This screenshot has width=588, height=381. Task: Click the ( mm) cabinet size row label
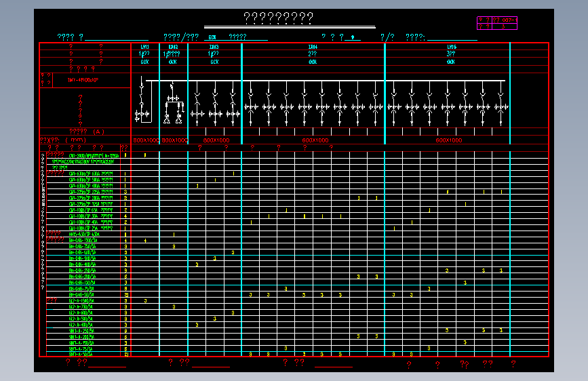(x=76, y=140)
